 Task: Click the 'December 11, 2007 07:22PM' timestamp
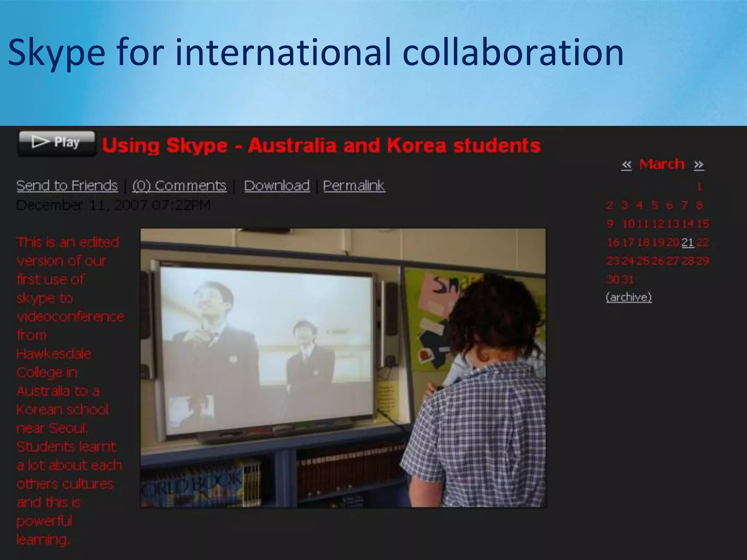click(113, 205)
